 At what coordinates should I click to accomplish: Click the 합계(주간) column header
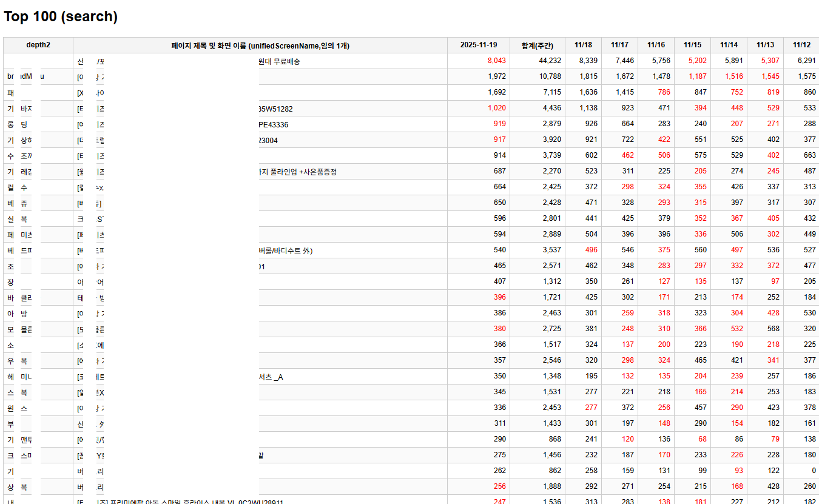click(x=538, y=45)
